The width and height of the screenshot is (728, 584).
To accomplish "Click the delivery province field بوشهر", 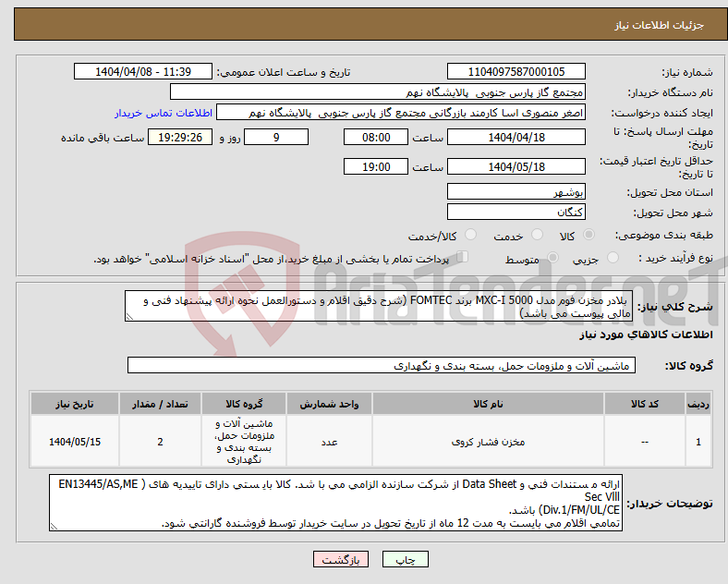I will point(516,191).
